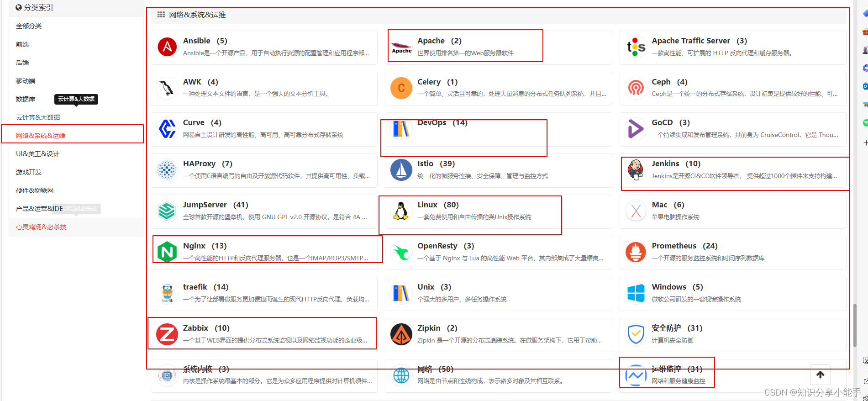Screen dimensions: 868x401
Task: Click the Windows description 微软公司研发的一套视窗操作系统
Action: coord(696,299)
